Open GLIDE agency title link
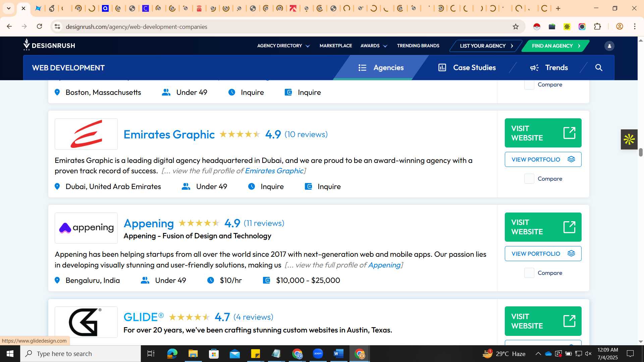This screenshot has height=362, width=644. 144,317
